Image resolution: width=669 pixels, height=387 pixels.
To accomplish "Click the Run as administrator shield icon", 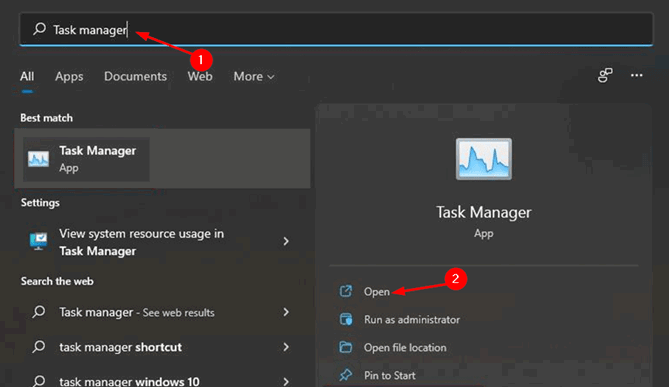I will [x=346, y=319].
